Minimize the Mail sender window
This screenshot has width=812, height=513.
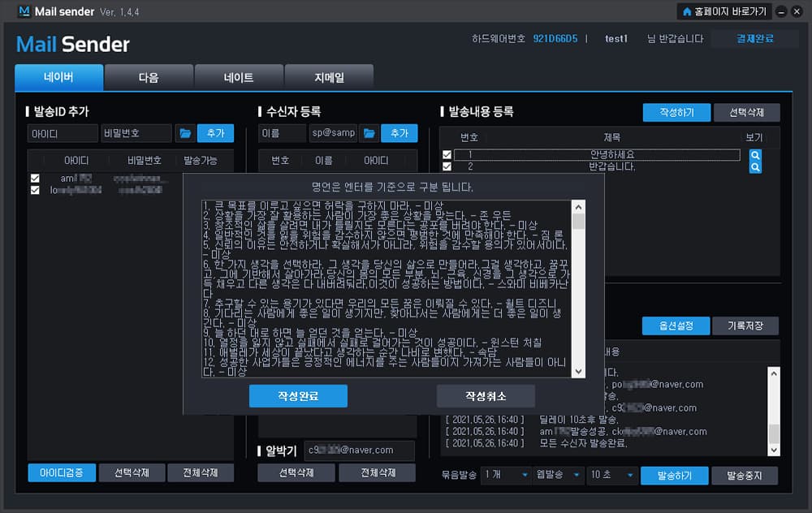click(x=781, y=11)
